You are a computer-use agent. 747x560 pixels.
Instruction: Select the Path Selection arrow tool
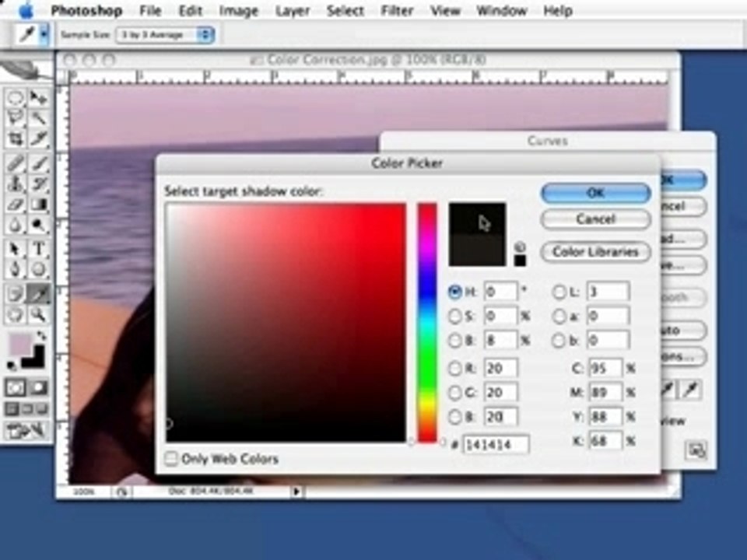[x=16, y=249]
